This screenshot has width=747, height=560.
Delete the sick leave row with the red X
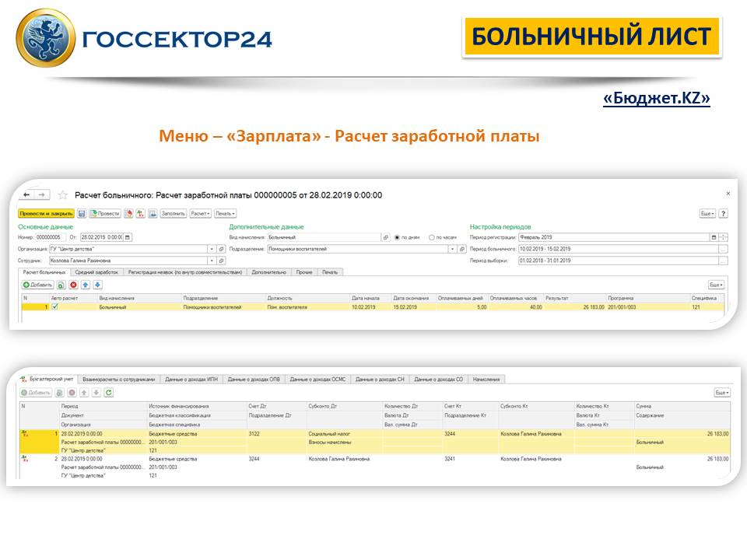pyautogui.click(x=73, y=285)
